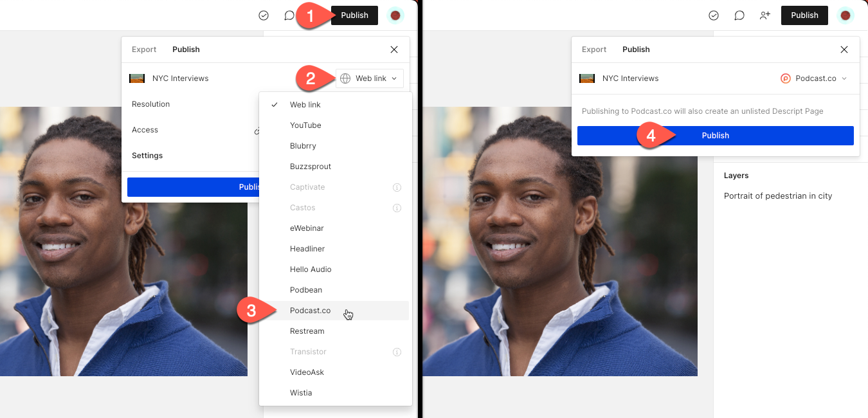Click info icon beside Captivate
Viewport: 868px width, 418px height.
point(397,188)
